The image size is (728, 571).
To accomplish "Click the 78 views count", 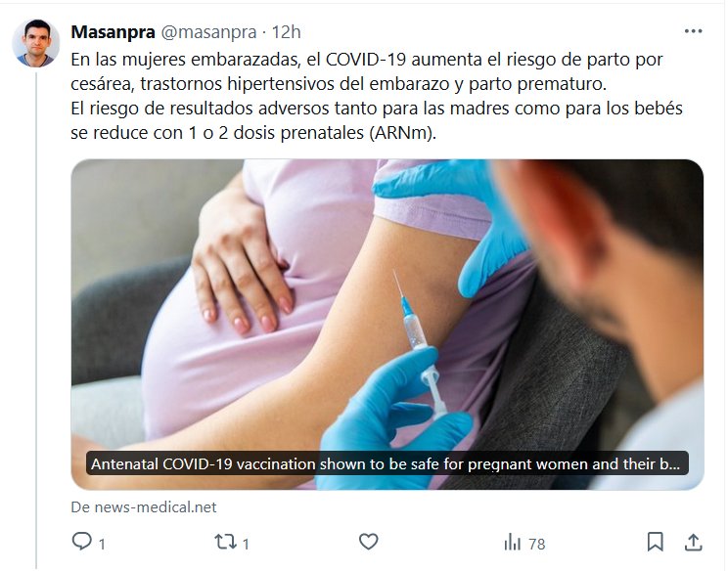I will pyautogui.click(x=537, y=544).
